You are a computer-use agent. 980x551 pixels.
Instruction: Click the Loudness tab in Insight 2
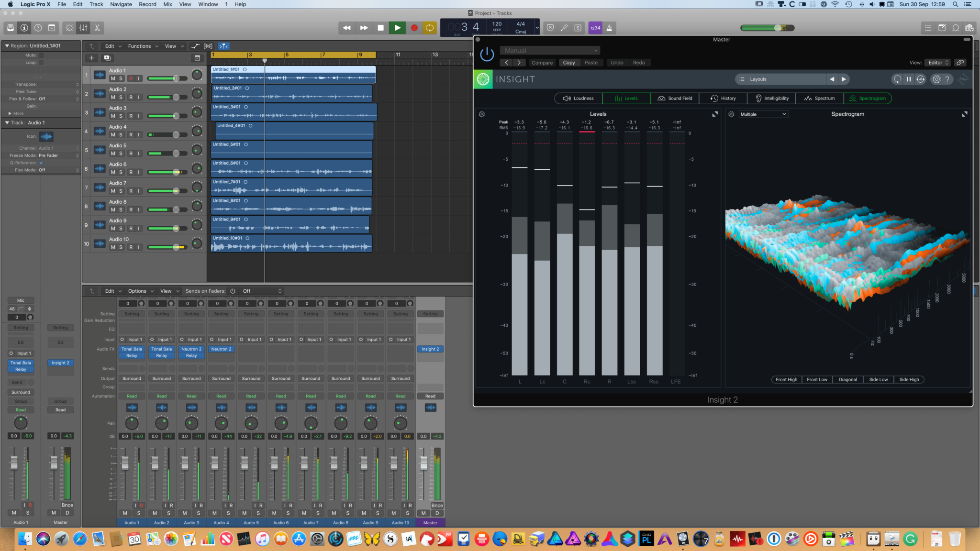(x=579, y=98)
